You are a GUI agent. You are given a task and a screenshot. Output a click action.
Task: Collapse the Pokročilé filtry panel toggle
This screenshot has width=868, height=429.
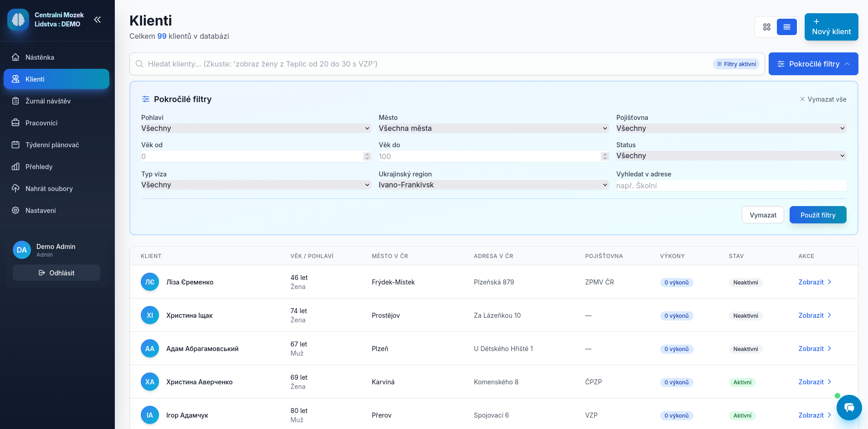(x=813, y=64)
